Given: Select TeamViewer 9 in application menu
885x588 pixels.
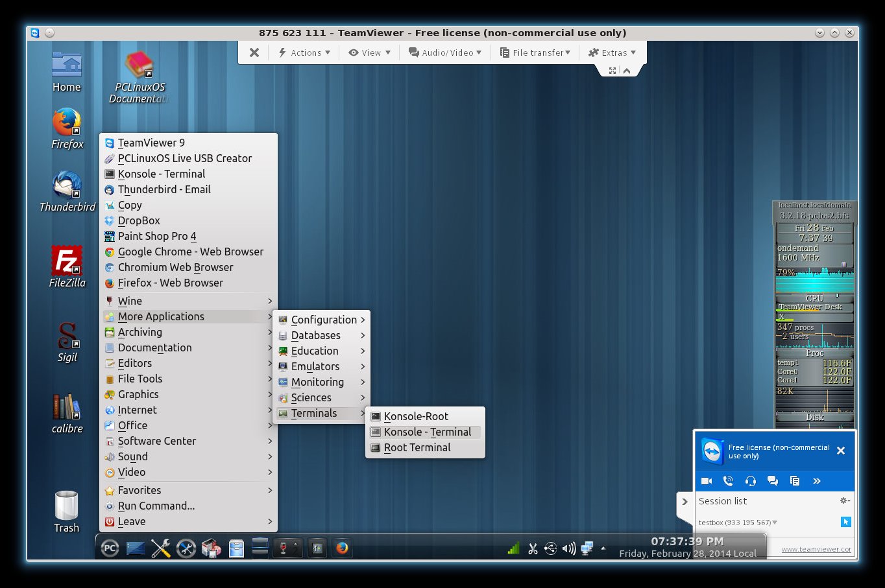Looking at the screenshot, I should 188,143.
